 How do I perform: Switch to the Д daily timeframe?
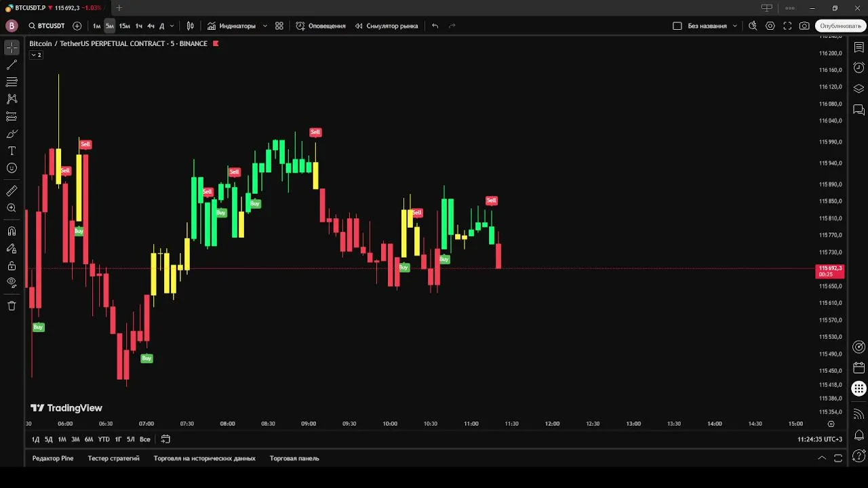click(x=161, y=26)
